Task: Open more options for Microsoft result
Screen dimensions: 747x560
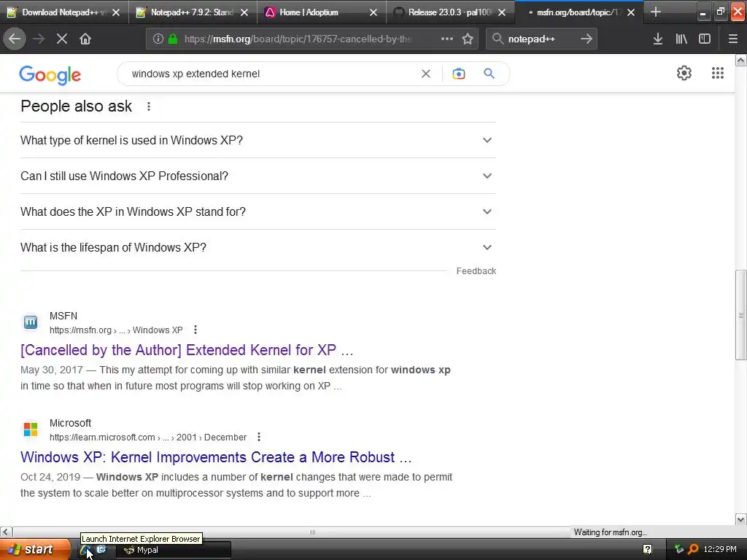Action: pyautogui.click(x=259, y=437)
